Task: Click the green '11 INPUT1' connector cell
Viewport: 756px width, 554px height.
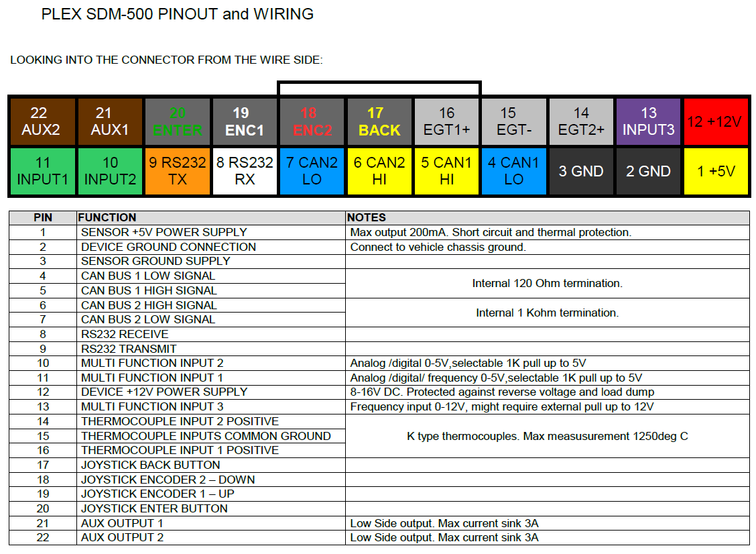Action: [x=43, y=171]
